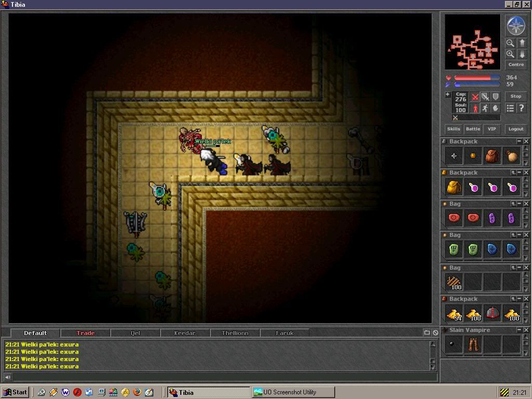Open brown backpack item in first Backpack
This screenshot has width=532, height=399.
493,156
